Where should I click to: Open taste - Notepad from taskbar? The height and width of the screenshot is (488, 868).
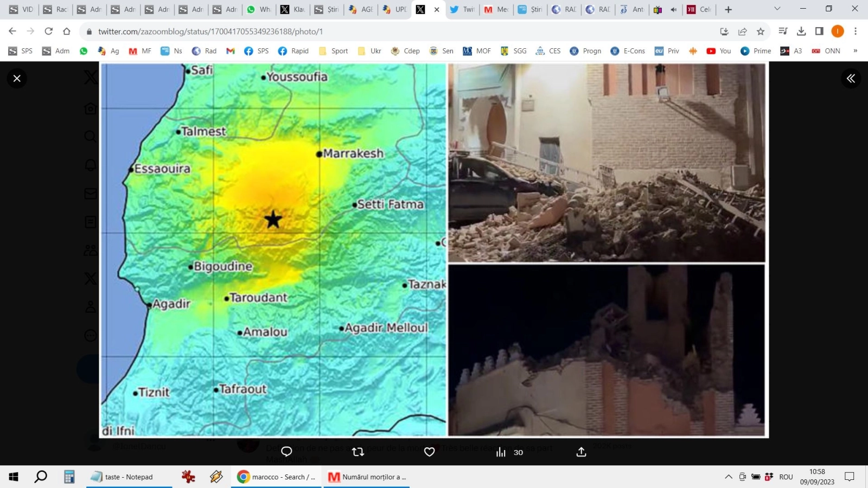[x=123, y=477]
